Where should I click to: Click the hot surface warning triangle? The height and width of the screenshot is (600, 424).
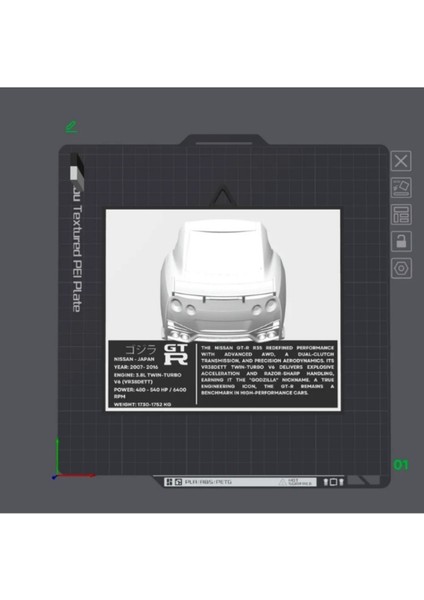(x=282, y=482)
